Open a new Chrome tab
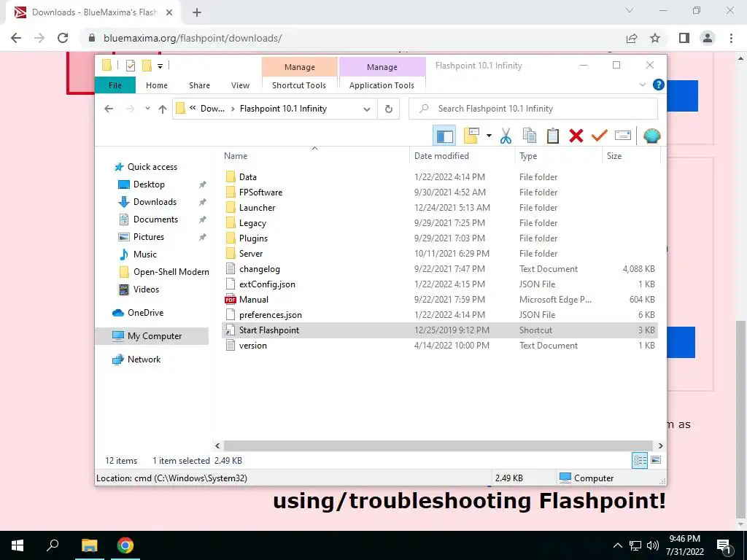This screenshot has height=560, width=747. 197,12
